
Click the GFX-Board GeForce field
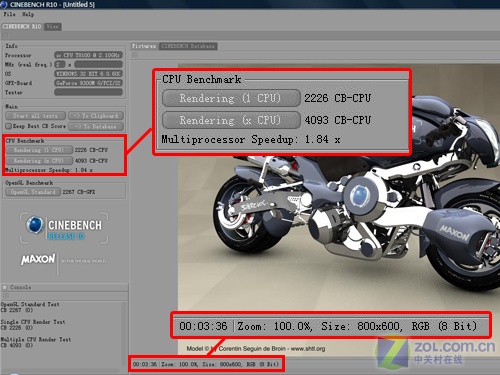pos(88,83)
